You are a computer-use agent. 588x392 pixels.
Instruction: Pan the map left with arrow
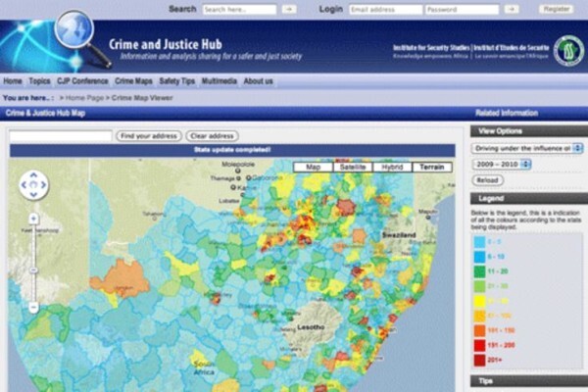point(24,184)
